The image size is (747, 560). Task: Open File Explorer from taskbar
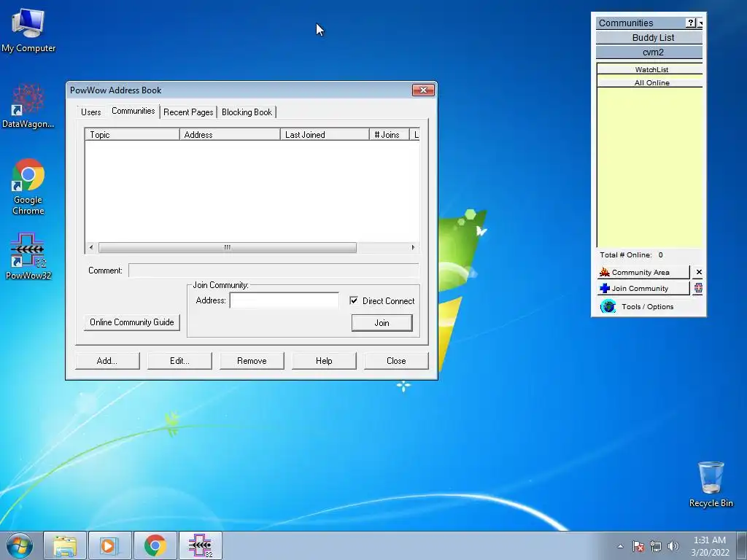click(x=65, y=545)
